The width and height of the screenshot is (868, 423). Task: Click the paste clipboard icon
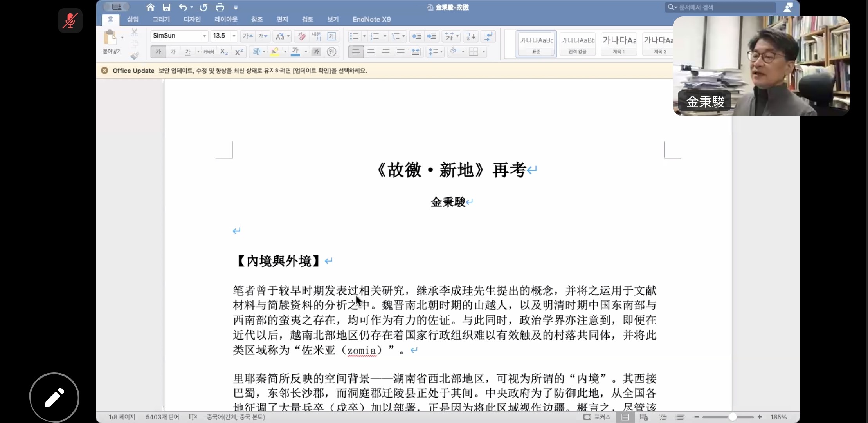click(x=110, y=38)
